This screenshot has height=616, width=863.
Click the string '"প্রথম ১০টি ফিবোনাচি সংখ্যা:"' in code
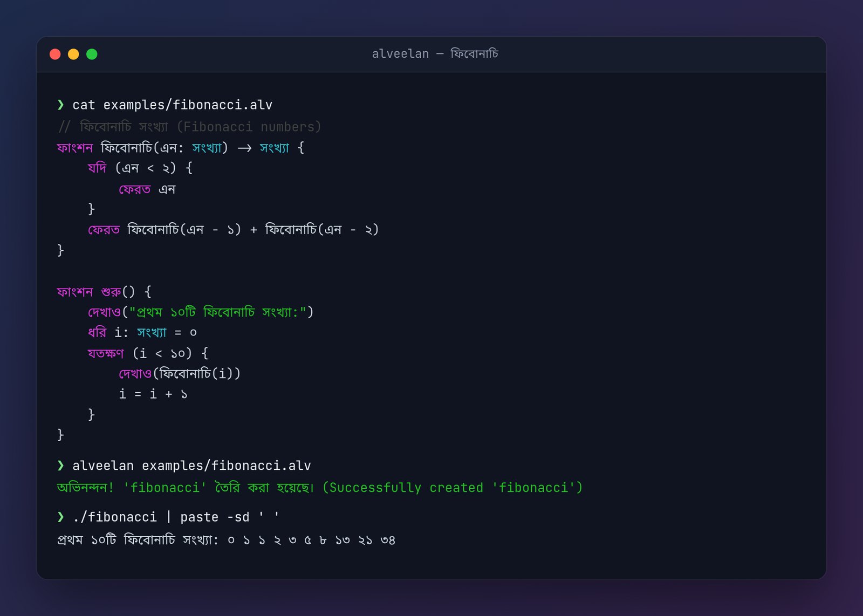click(x=217, y=312)
